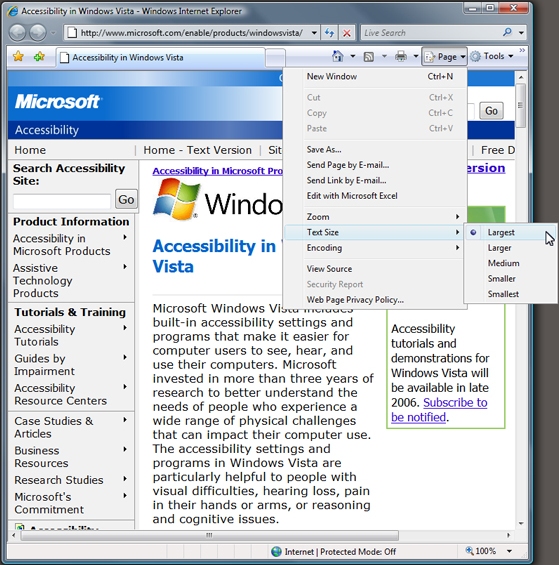The width and height of the screenshot is (559, 565).
Task: Click the red Stop loading icon
Action: [x=347, y=33]
